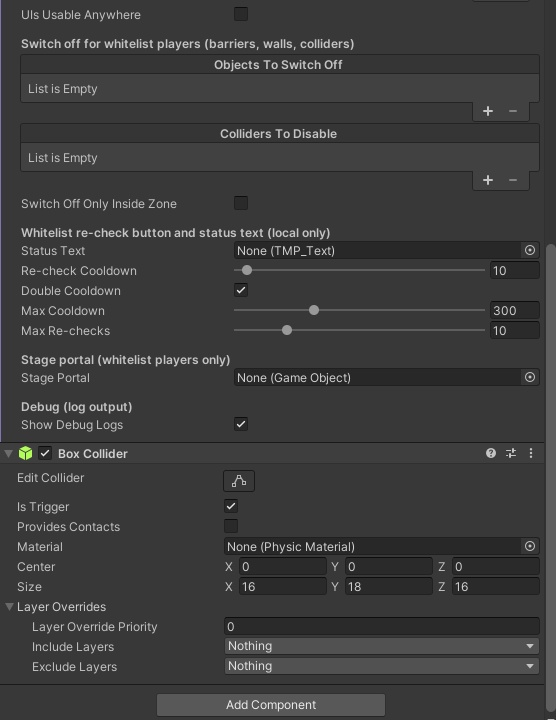Click the inspector vertical scrollbar
556x720 pixels.
550,478
